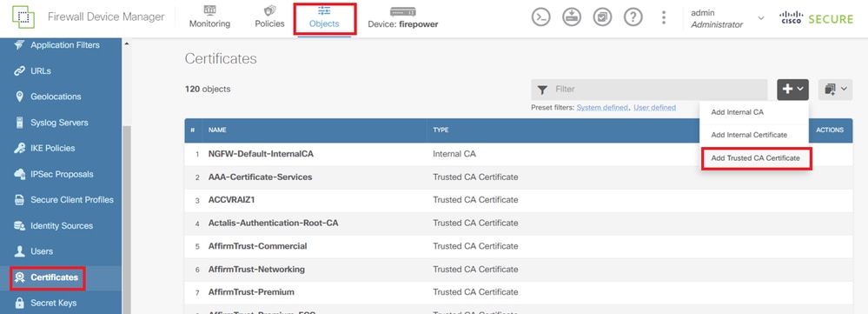Click into the Filter search field
868x314 pixels.
click(649, 90)
